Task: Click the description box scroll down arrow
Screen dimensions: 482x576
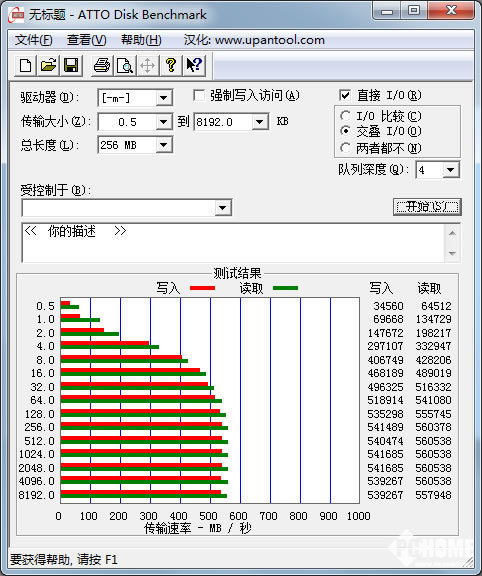Action: [452, 253]
